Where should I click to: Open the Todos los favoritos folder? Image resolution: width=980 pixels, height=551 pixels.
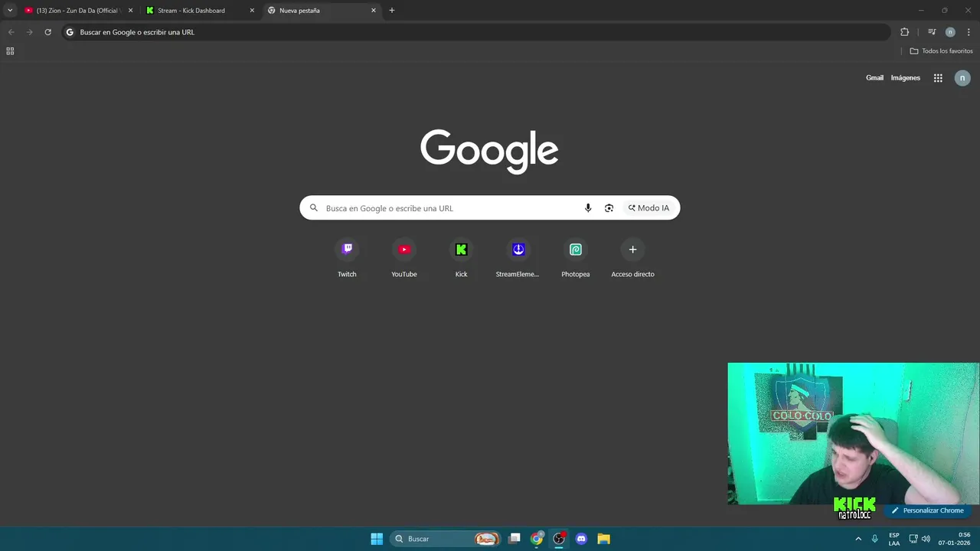click(941, 51)
